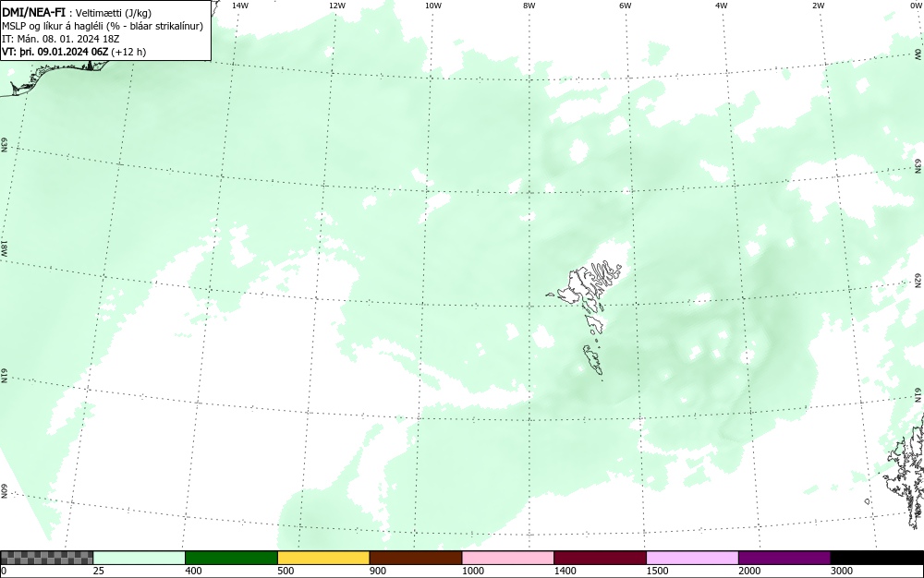Choose the pink 1000–1400 legend swatch

[508, 558]
